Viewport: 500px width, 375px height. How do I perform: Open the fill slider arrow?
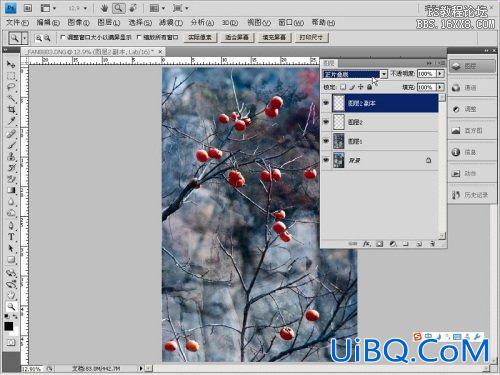(441, 87)
